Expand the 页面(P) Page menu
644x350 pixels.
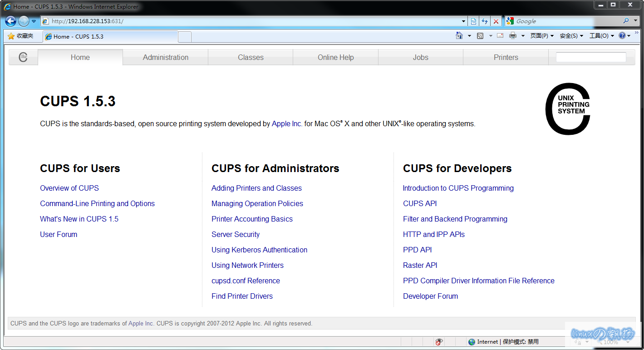click(542, 36)
